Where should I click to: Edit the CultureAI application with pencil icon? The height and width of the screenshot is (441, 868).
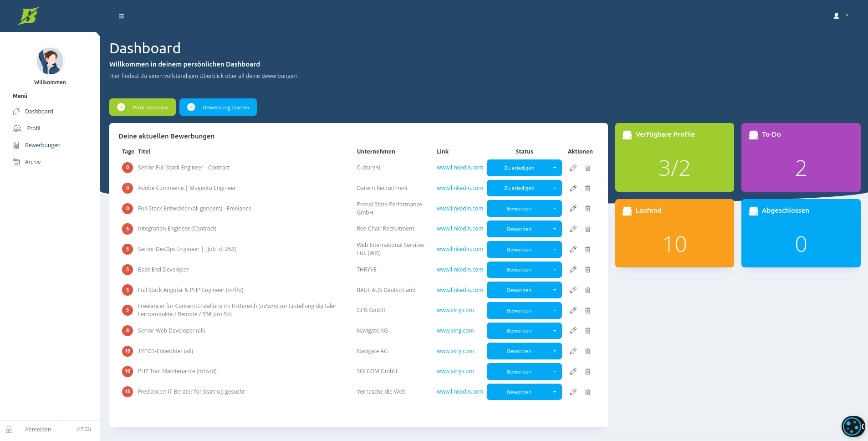[573, 168]
